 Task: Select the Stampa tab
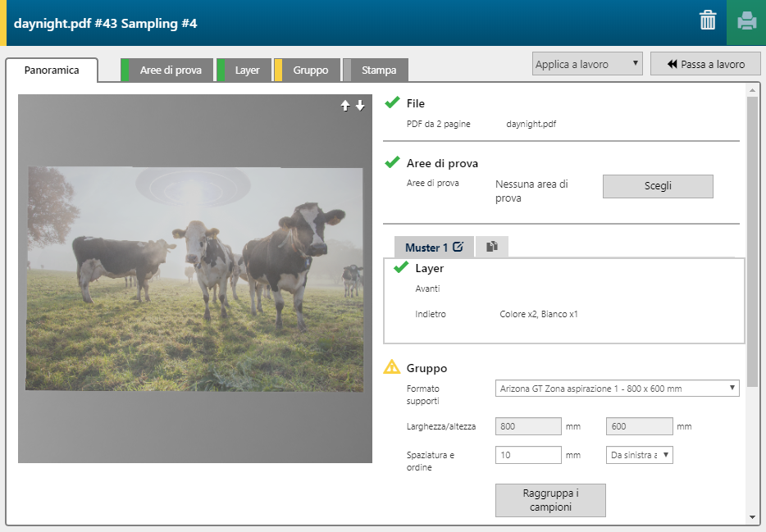[x=379, y=70]
